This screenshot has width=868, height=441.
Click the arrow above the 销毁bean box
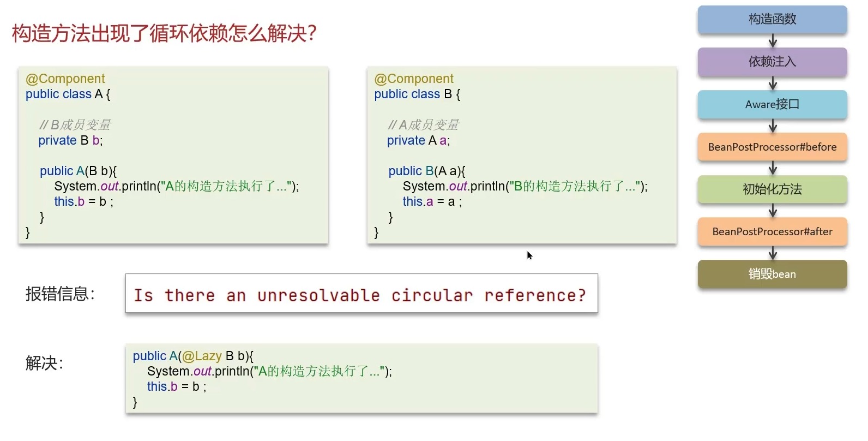click(x=773, y=253)
